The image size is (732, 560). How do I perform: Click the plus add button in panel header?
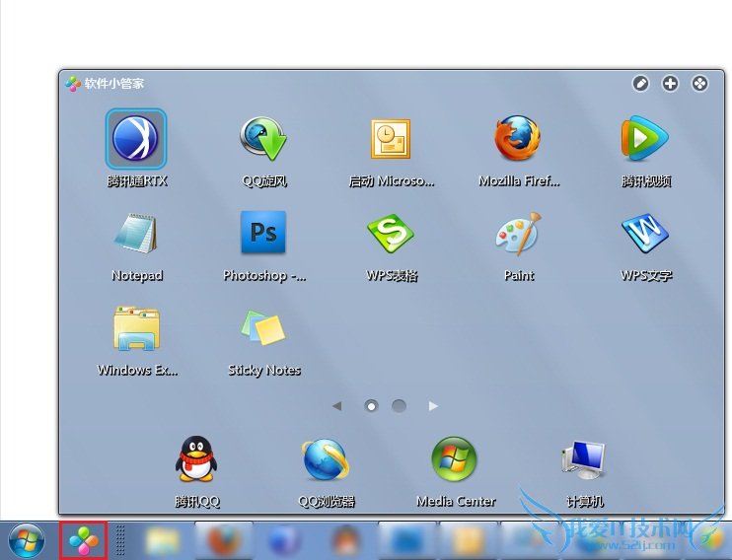671,84
